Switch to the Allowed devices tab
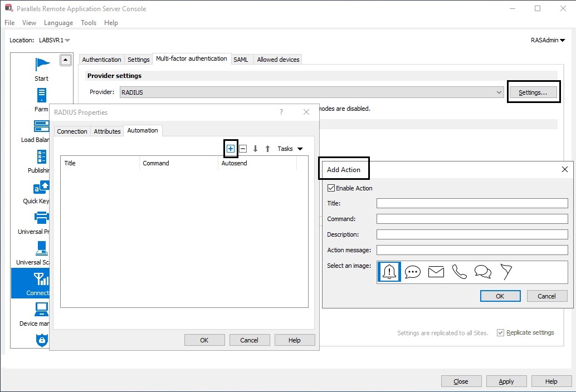576x392 pixels. [x=278, y=60]
